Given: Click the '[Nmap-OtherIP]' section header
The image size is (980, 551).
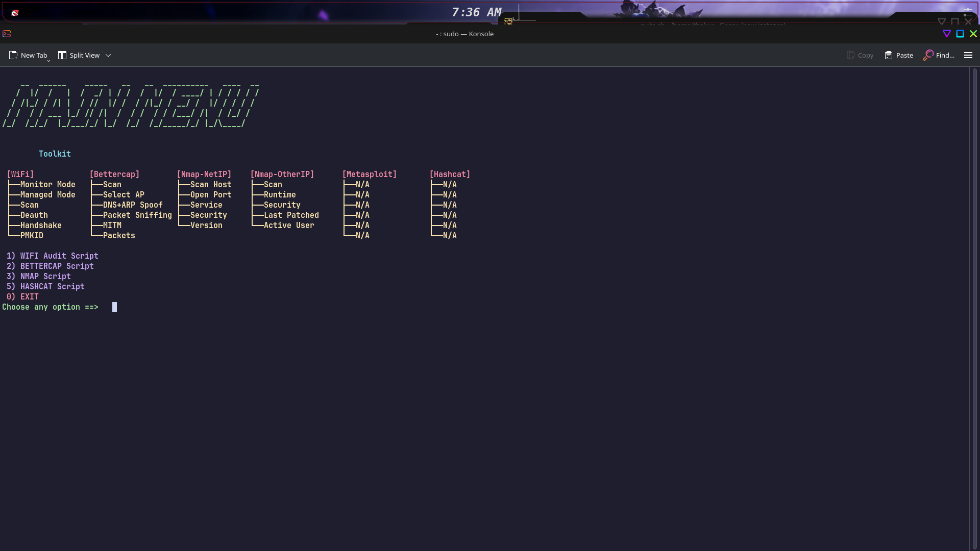Looking at the screenshot, I should [282, 174].
